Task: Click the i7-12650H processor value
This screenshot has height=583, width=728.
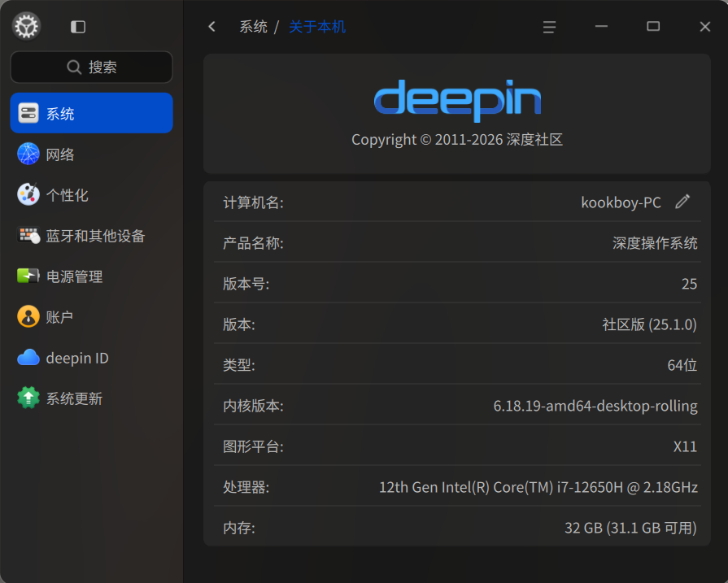Action: coord(538,487)
